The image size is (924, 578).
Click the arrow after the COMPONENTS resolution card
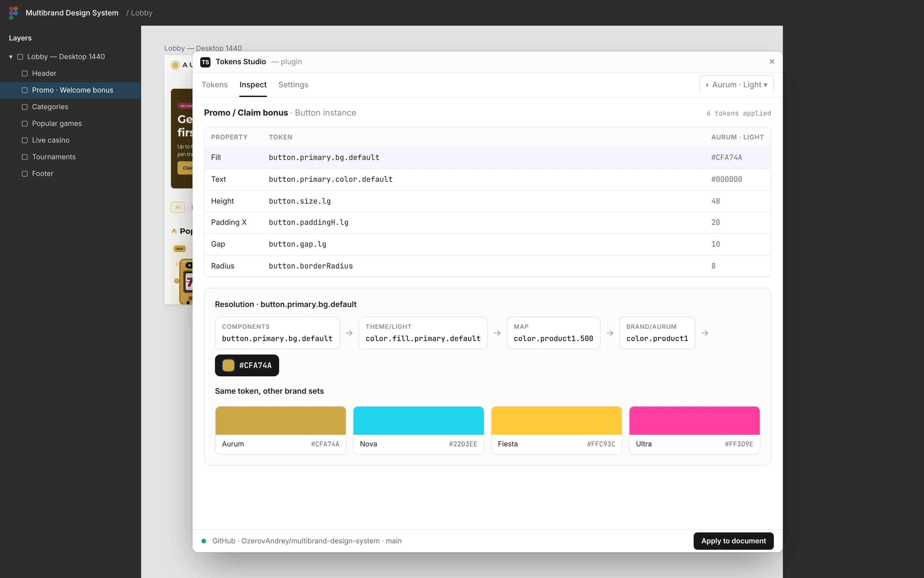[349, 333]
